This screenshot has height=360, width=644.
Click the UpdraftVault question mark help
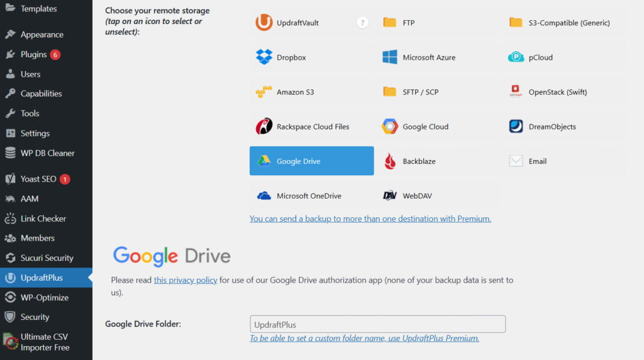point(362,23)
